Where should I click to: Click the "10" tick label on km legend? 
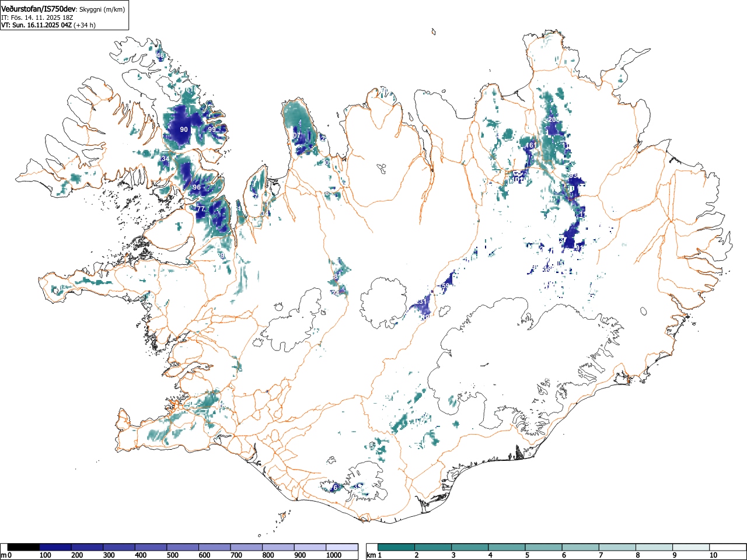click(x=713, y=555)
